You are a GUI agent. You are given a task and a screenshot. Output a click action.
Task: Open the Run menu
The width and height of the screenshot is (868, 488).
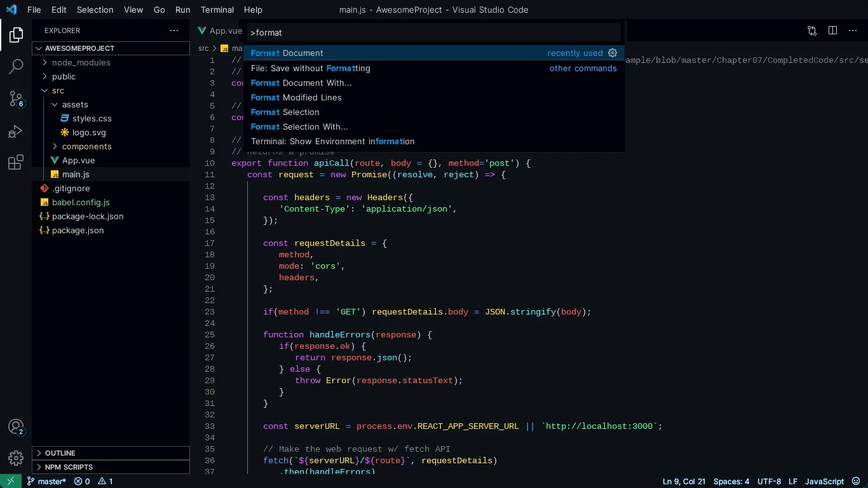[x=183, y=10]
